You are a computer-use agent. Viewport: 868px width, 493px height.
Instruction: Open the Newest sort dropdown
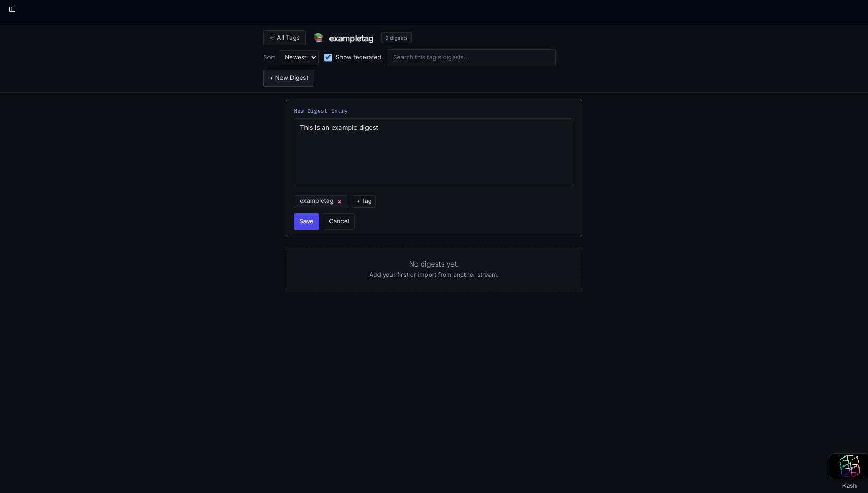coord(298,57)
